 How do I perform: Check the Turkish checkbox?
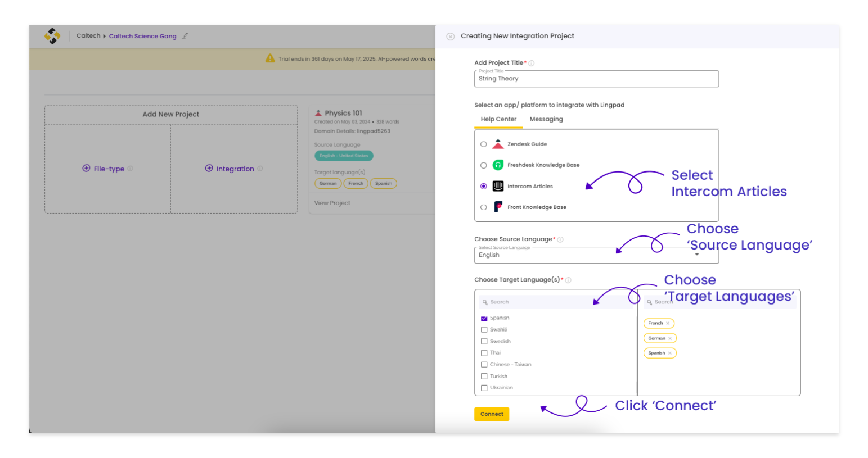tap(484, 377)
